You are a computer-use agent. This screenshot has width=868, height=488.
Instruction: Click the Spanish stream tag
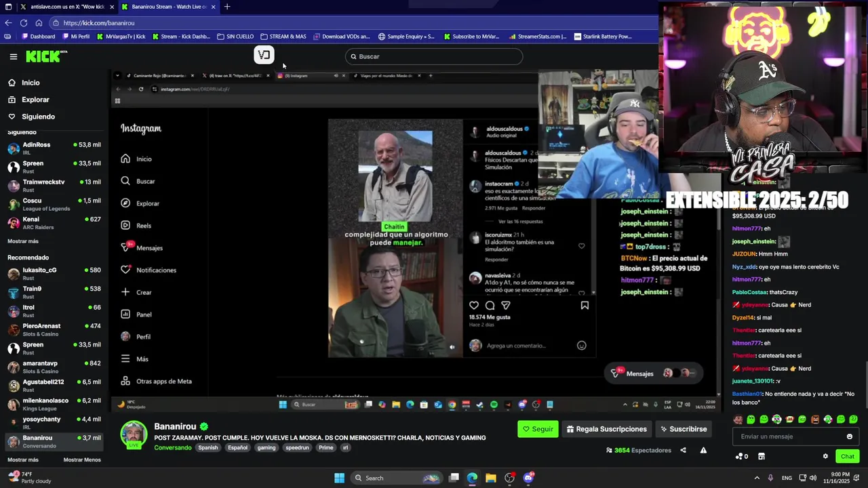tap(208, 447)
